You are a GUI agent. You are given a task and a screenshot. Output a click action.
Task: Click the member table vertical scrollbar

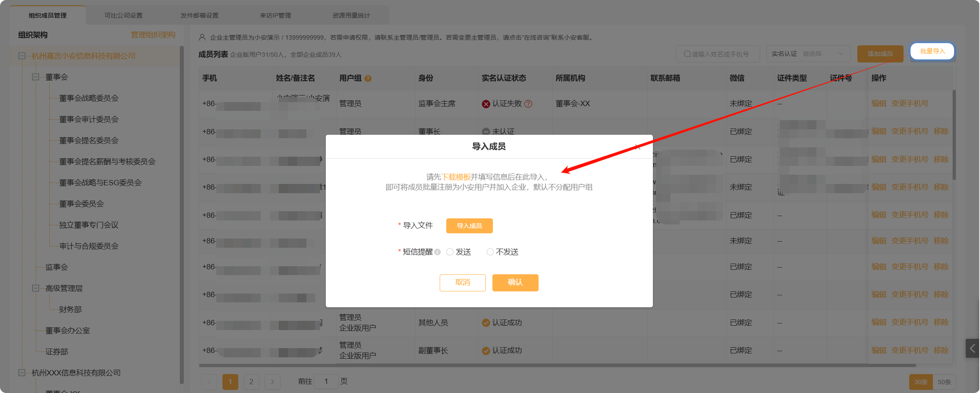(x=954, y=135)
